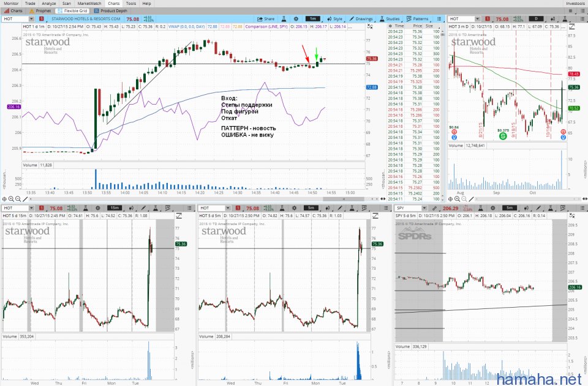Open the Patterns menu
The width and height of the screenshot is (588, 386).
417,19
